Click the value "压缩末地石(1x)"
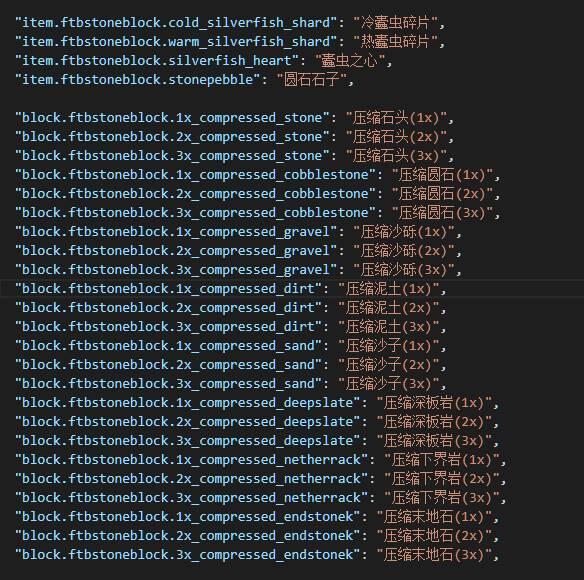 click(x=434, y=517)
